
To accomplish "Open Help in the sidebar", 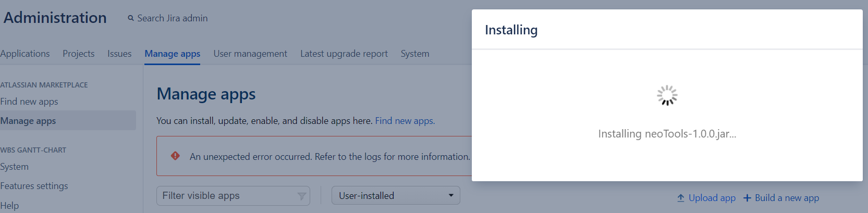I will pyautogui.click(x=9, y=205).
